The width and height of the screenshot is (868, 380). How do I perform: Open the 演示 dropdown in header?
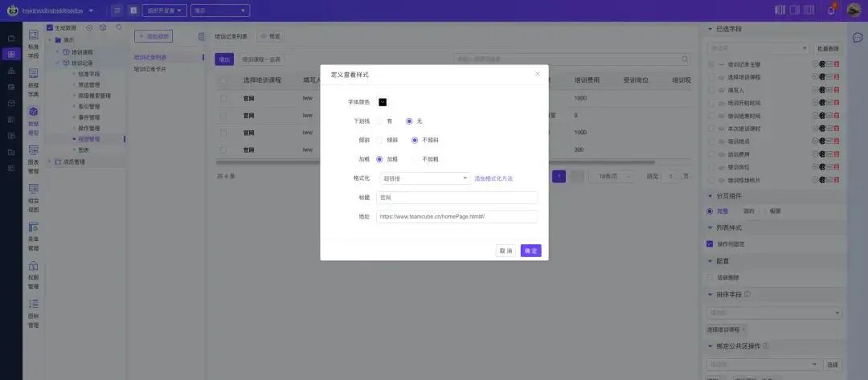click(219, 10)
